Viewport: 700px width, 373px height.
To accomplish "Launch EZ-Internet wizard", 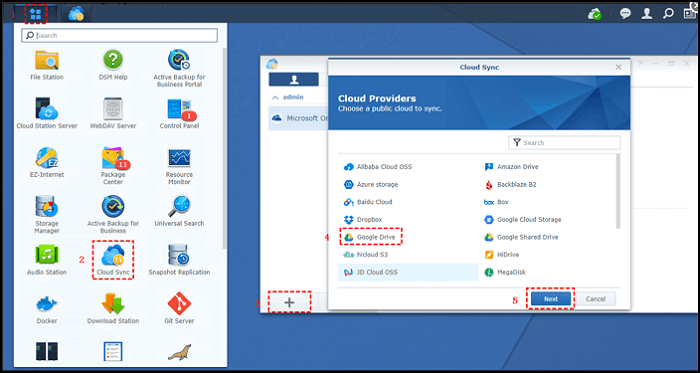I will click(47, 162).
